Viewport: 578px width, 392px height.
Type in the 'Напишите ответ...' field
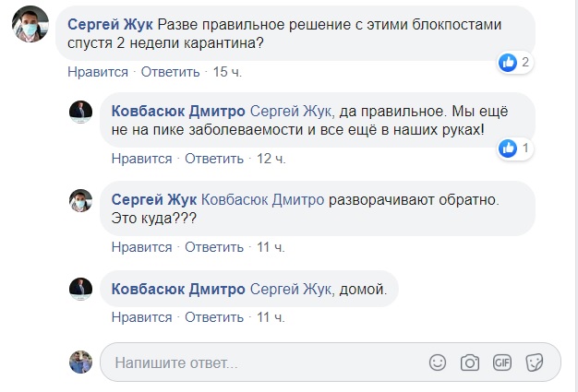click(x=259, y=362)
